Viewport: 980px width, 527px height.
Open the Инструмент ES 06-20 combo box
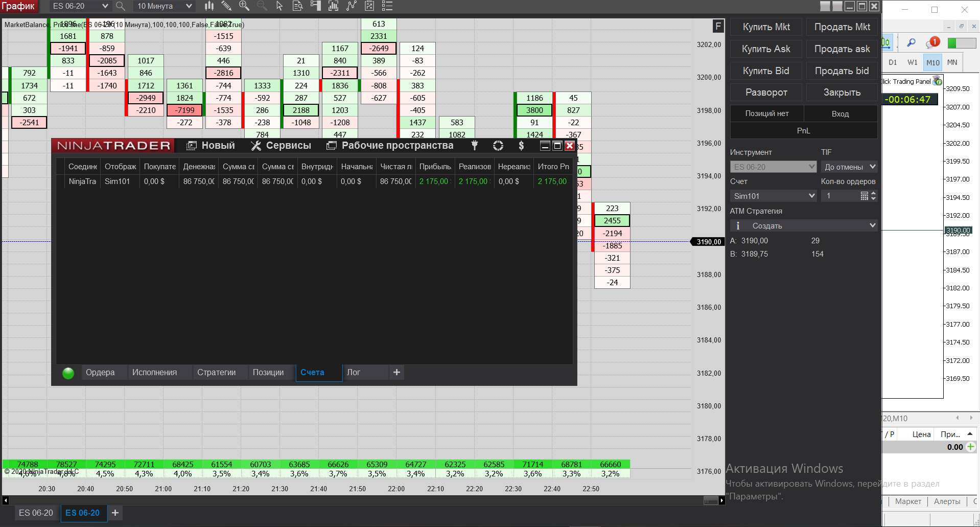pos(773,167)
